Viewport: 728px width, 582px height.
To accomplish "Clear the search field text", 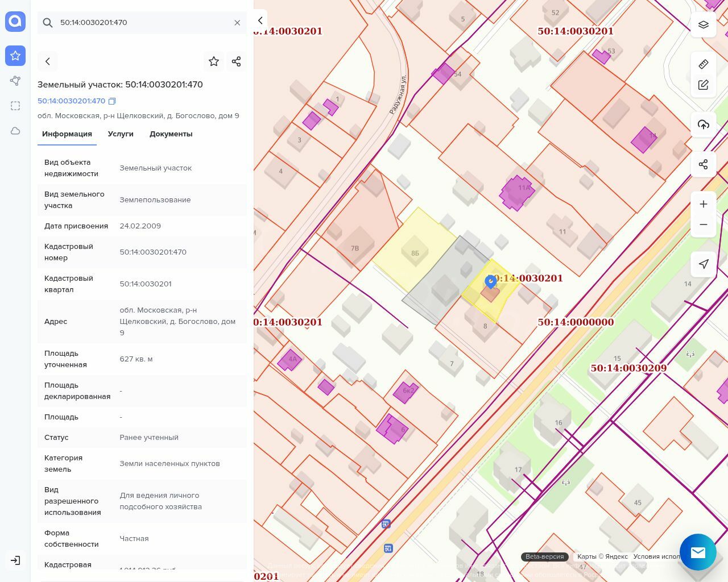I will pyautogui.click(x=237, y=23).
